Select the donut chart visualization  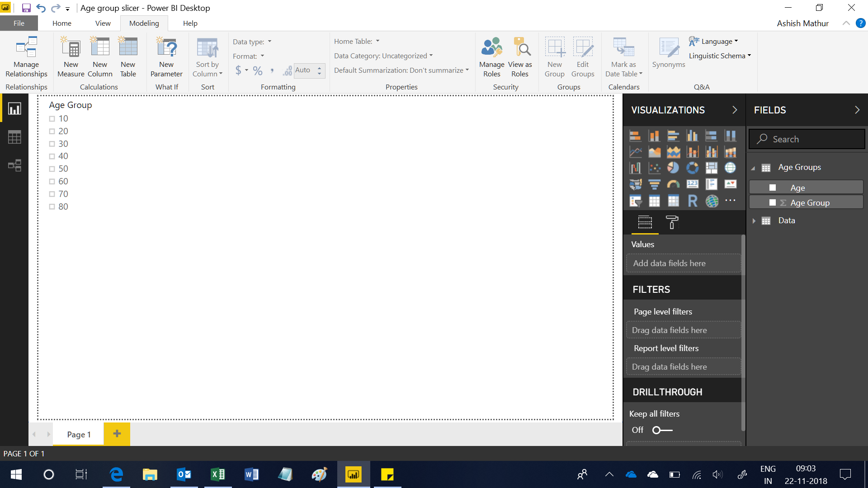point(692,168)
